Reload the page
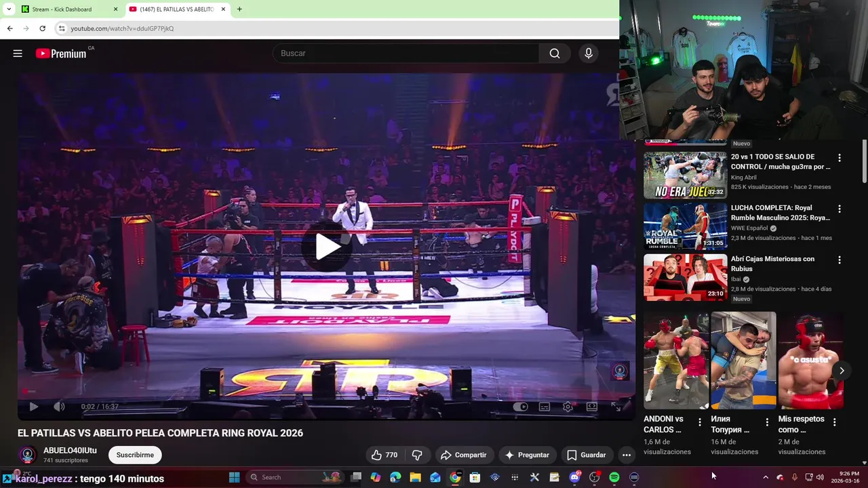Screen dimensions: 868x488 pos(42,28)
